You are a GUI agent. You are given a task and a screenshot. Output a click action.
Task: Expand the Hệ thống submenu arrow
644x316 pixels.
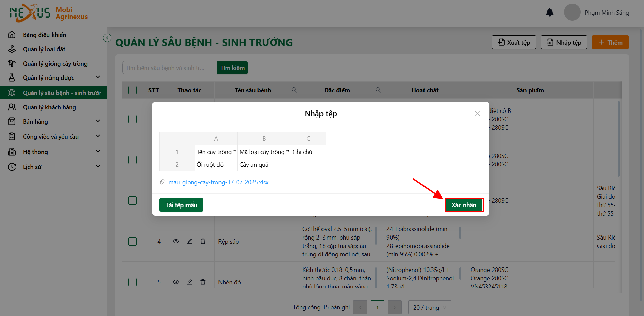(98, 151)
